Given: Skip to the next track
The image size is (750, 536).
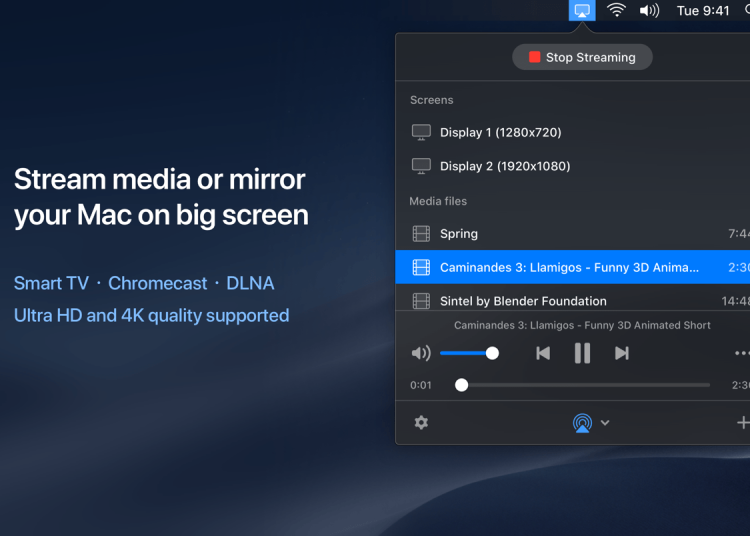Looking at the screenshot, I should pos(621,353).
